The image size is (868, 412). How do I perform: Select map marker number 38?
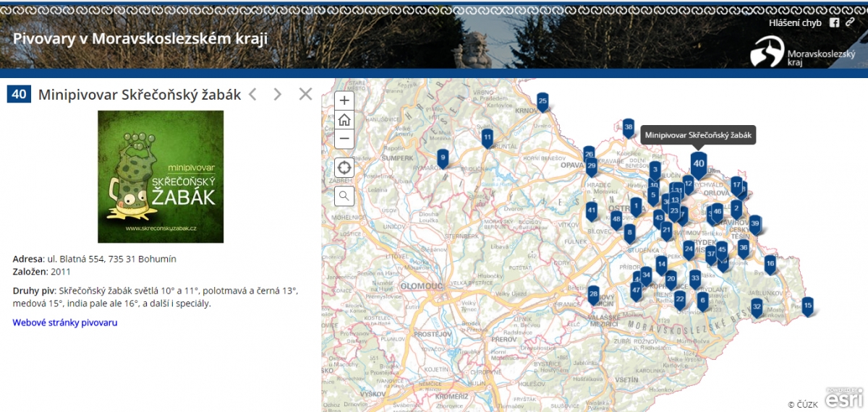(x=628, y=127)
